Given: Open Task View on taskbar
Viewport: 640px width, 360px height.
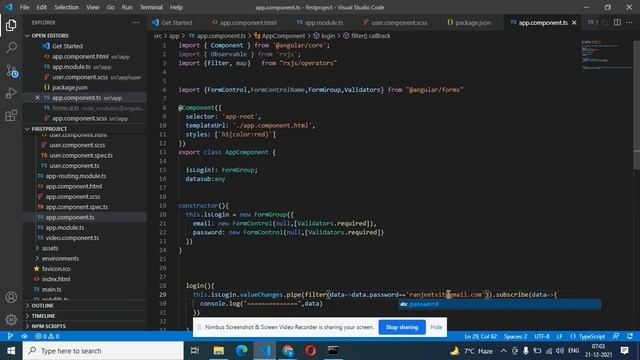Looking at the screenshot, I should point(195,351).
